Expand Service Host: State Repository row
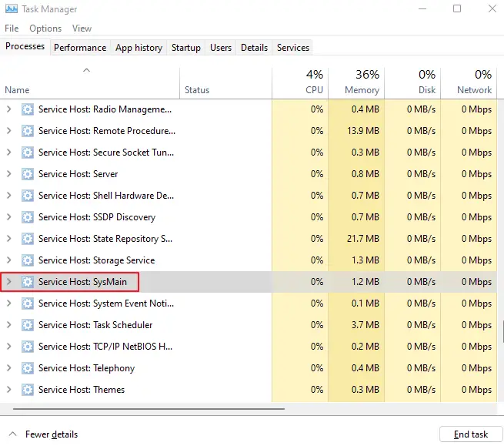Viewport: 504px width, 446px height. click(x=9, y=239)
